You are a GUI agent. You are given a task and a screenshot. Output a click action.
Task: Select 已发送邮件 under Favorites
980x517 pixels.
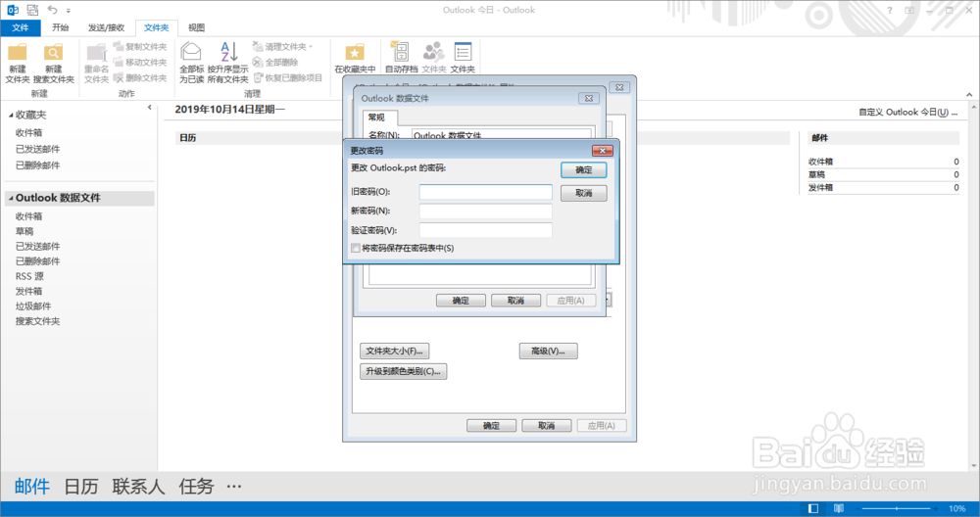37,149
